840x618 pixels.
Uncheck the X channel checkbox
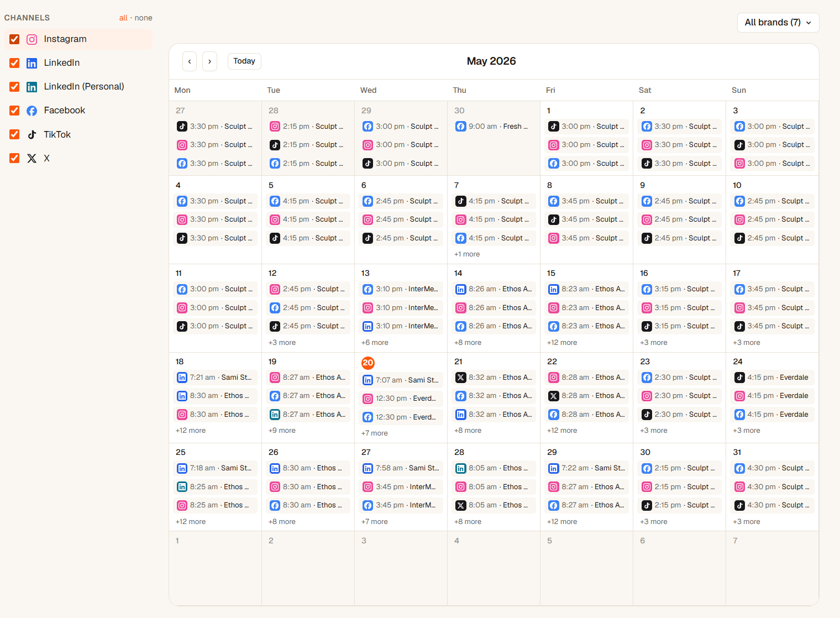pyautogui.click(x=14, y=158)
